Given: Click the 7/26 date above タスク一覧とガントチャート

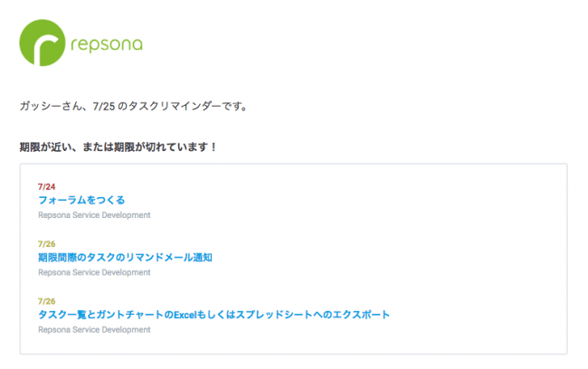Looking at the screenshot, I should coord(46,301).
